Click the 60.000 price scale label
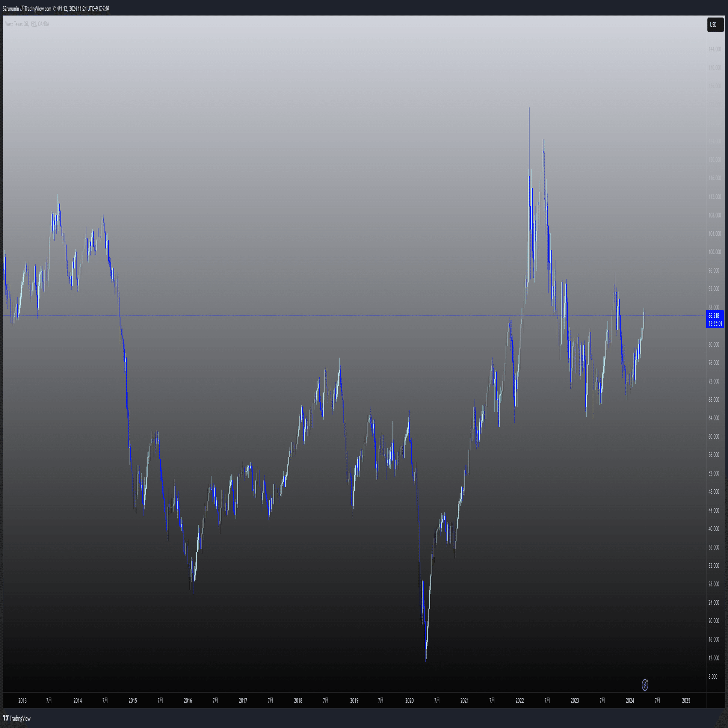 point(714,436)
